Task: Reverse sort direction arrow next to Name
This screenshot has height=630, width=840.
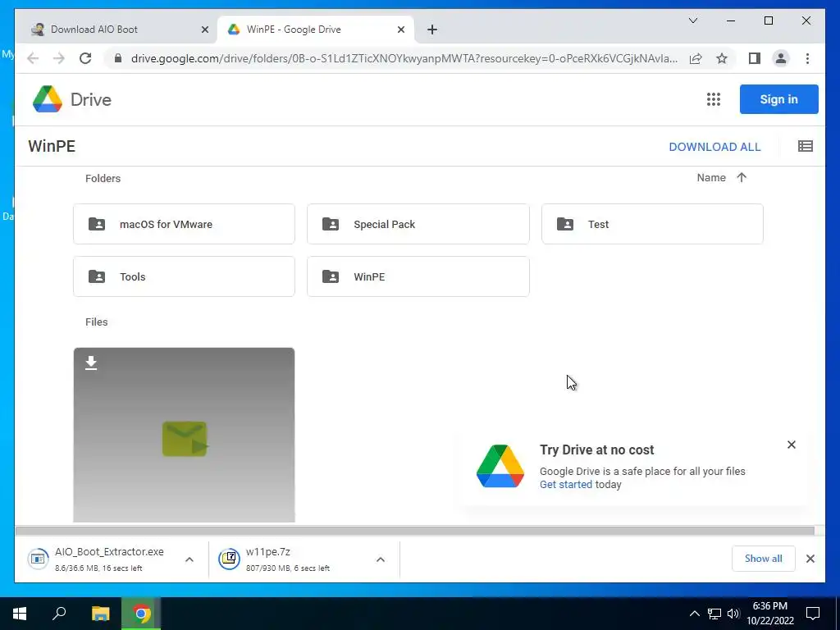Action: point(742,178)
